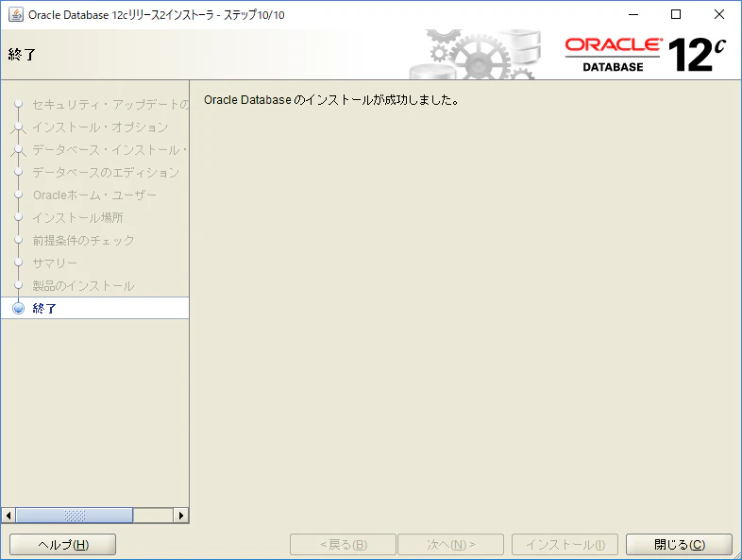This screenshot has width=742, height=560.
Task: Click the installation success message text
Action: [x=331, y=100]
